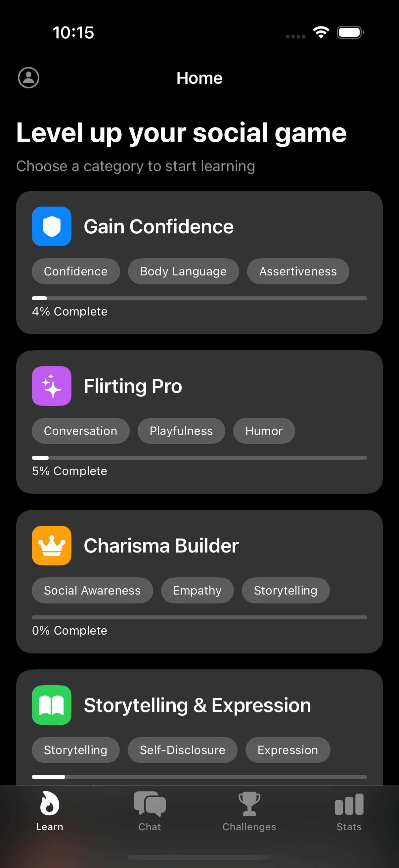Image resolution: width=399 pixels, height=868 pixels.
Task: Tap the blue shield Gain Confidence icon
Action: [52, 226]
